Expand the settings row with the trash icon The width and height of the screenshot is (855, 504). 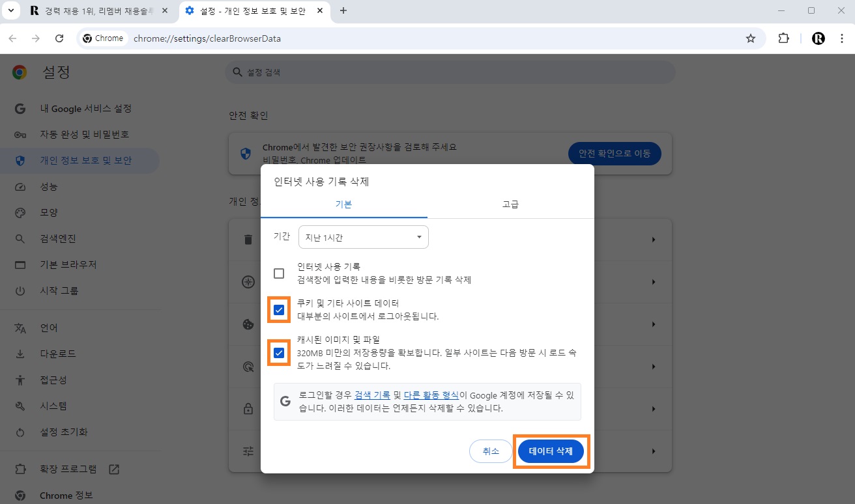tap(654, 240)
